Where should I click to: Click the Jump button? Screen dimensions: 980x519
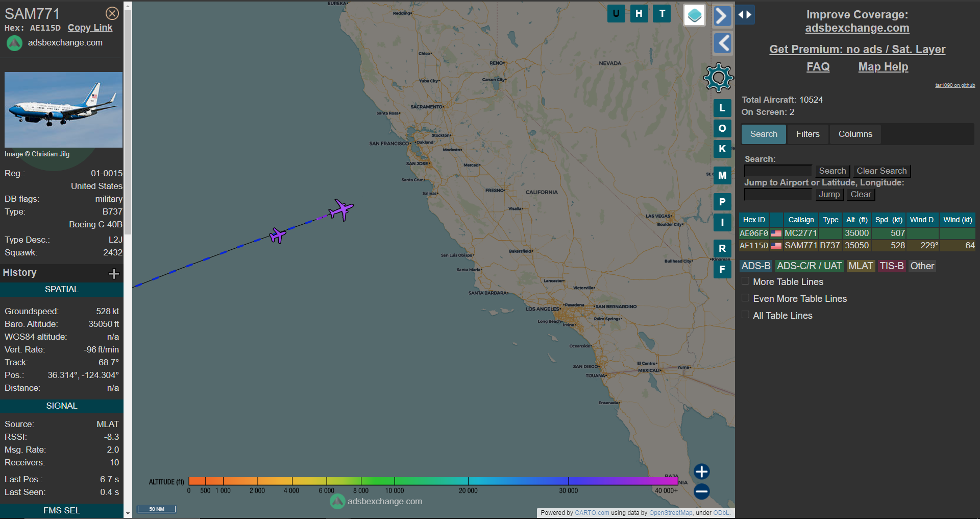[x=829, y=195]
